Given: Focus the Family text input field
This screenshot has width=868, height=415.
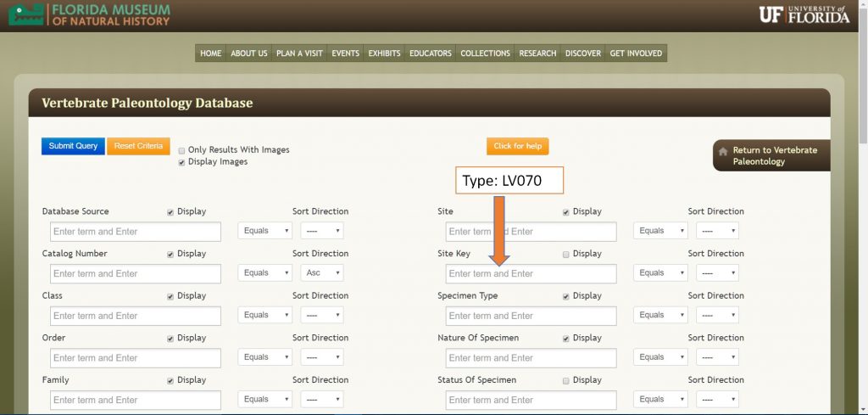Looking at the screenshot, I should [x=136, y=400].
